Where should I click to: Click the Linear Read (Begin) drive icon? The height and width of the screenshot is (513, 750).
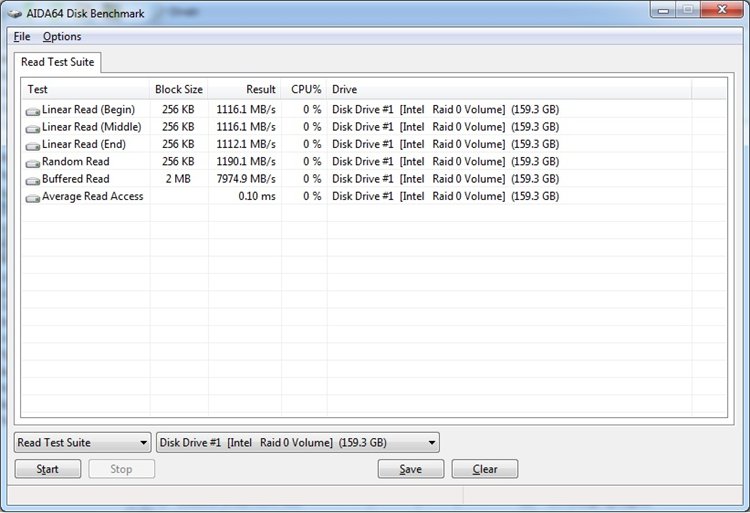(x=33, y=111)
